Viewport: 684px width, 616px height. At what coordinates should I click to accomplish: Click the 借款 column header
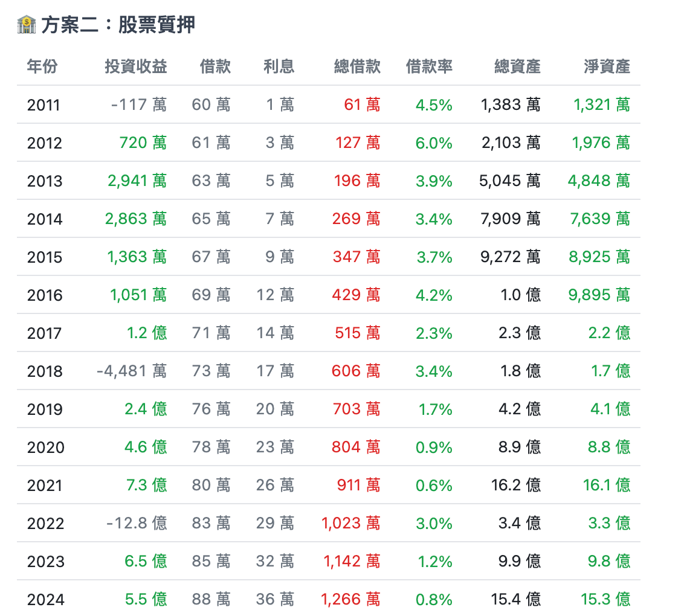click(x=215, y=66)
